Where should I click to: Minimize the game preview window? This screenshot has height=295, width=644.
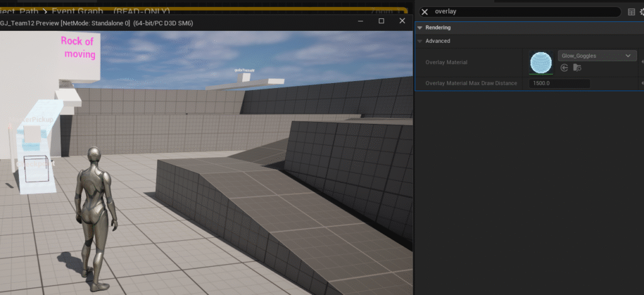point(360,21)
